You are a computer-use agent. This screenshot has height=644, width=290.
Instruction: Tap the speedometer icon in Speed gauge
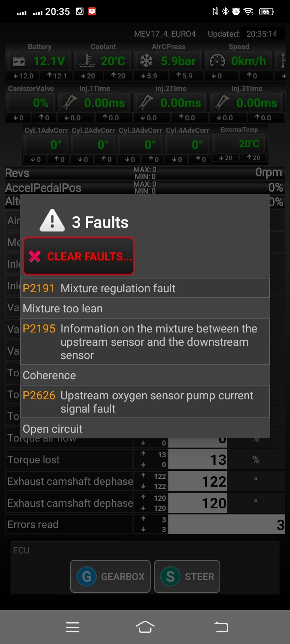pyautogui.click(x=217, y=61)
